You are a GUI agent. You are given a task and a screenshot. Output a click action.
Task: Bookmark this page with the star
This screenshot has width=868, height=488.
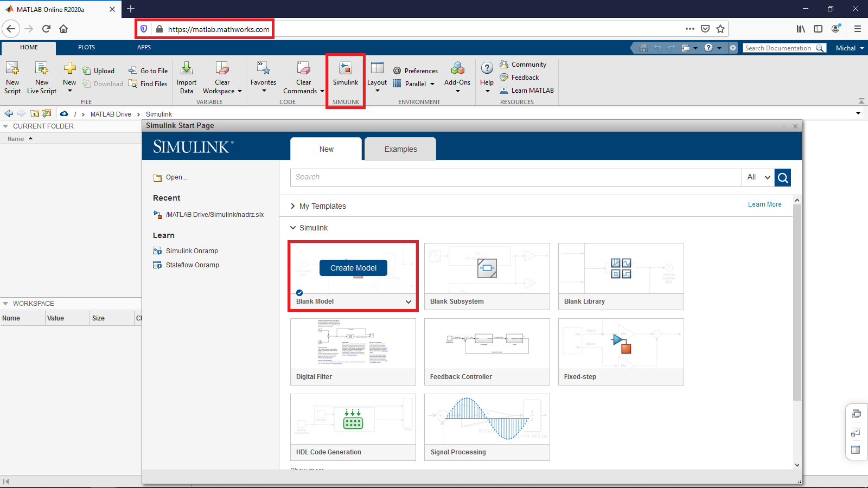coord(720,29)
